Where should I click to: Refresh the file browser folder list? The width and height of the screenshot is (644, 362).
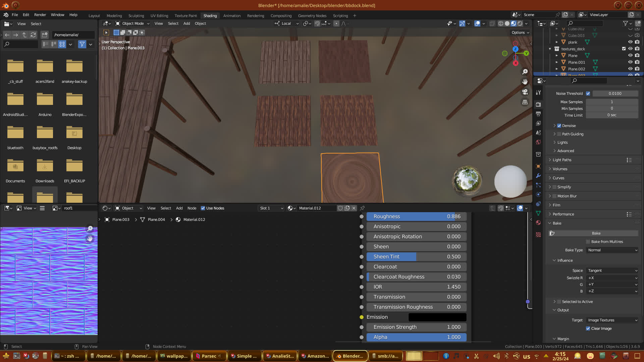point(33,35)
